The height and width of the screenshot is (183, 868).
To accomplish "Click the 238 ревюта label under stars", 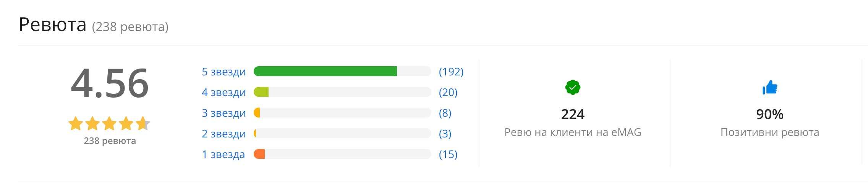I will click(x=110, y=141).
